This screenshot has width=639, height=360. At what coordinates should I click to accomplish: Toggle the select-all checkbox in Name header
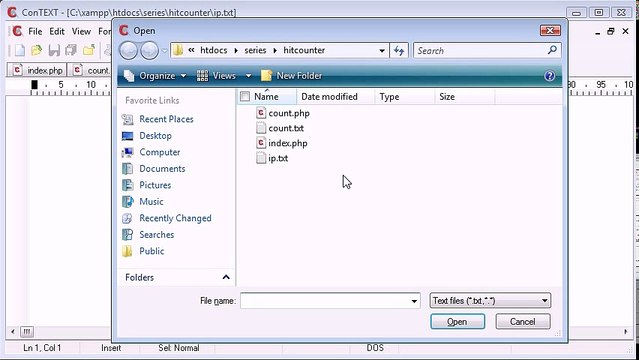pyautogui.click(x=245, y=97)
